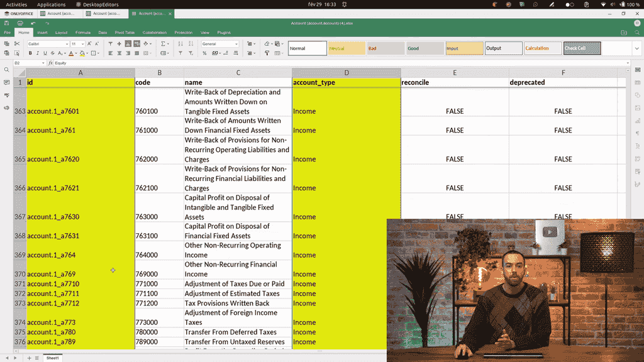Open the General number format dropdown
This screenshot has width=644, height=362.
pos(236,44)
